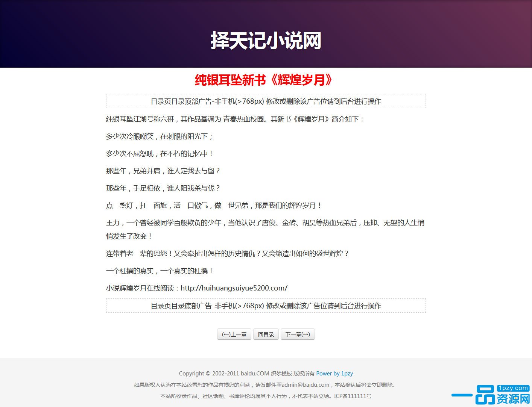532x407 pixels.
Task: Click the line starting 连带着老一辈的恩怨
Action: (227, 253)
